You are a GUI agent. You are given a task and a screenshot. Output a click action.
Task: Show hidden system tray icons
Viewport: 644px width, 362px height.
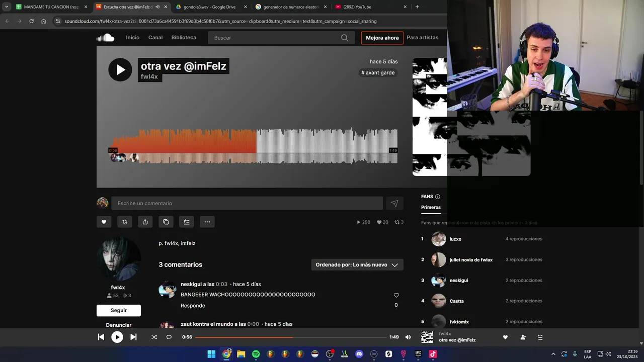pos(553,354)
